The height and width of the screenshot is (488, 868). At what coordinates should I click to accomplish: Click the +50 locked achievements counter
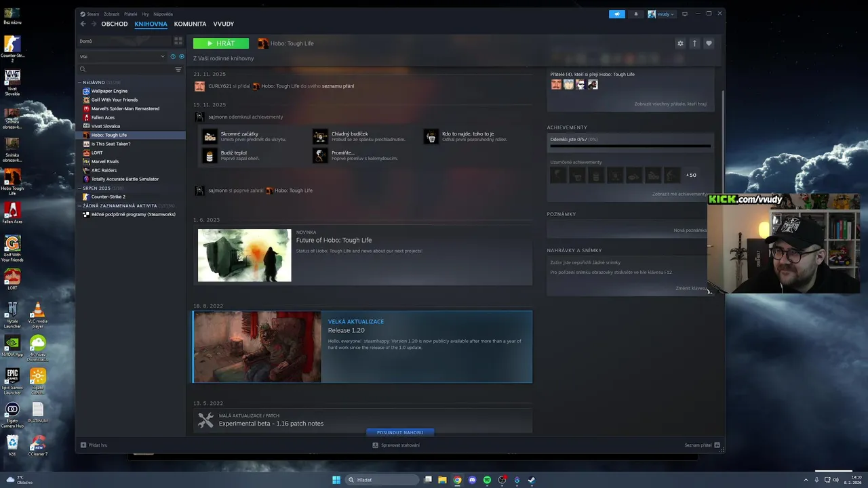(691, 175)
